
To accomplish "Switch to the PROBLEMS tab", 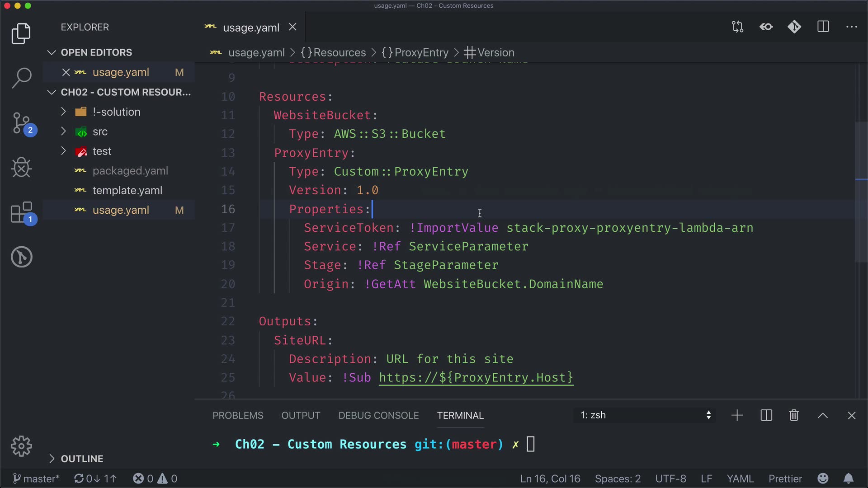I will (238, 415).
